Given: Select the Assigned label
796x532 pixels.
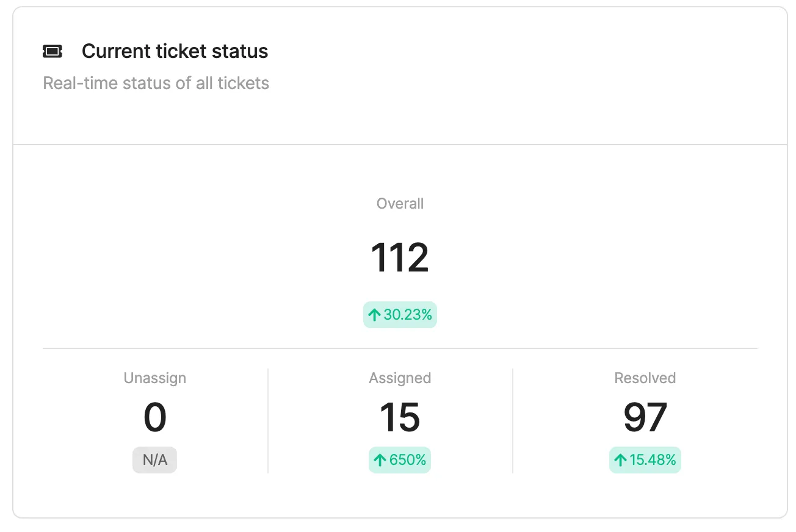Looking at the screenshot, I should pyautogui.click(x=400, y=378).
